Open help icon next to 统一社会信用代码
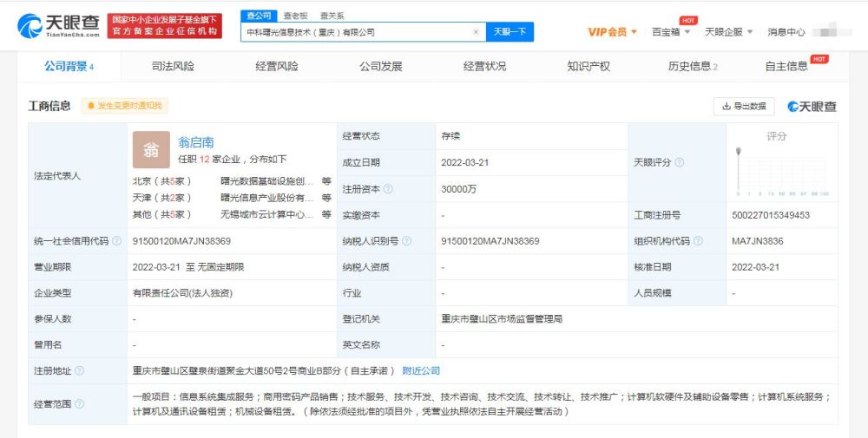 (x=117, y=241)
